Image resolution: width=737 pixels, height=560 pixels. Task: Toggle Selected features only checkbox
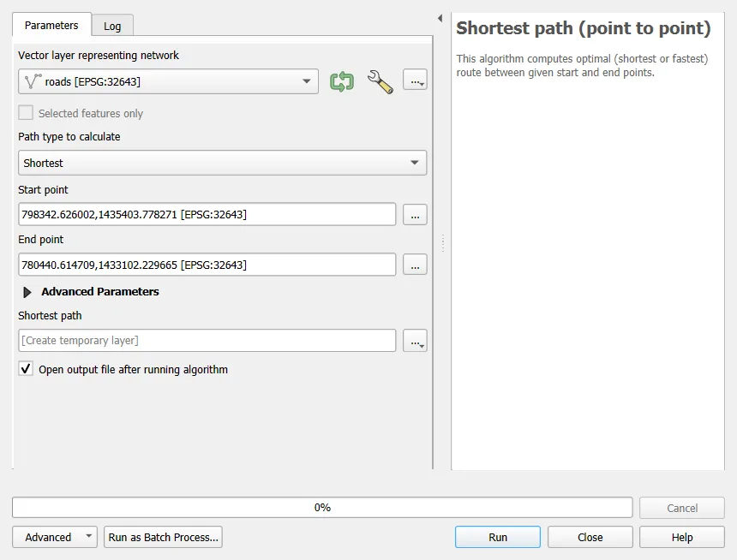pyautogui.click(x=26, y=113)
